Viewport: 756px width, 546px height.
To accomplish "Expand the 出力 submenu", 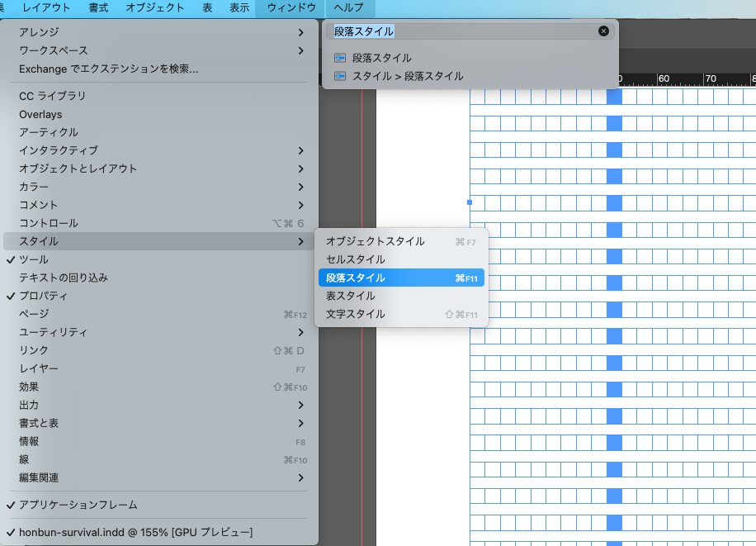I will point(161,405).
